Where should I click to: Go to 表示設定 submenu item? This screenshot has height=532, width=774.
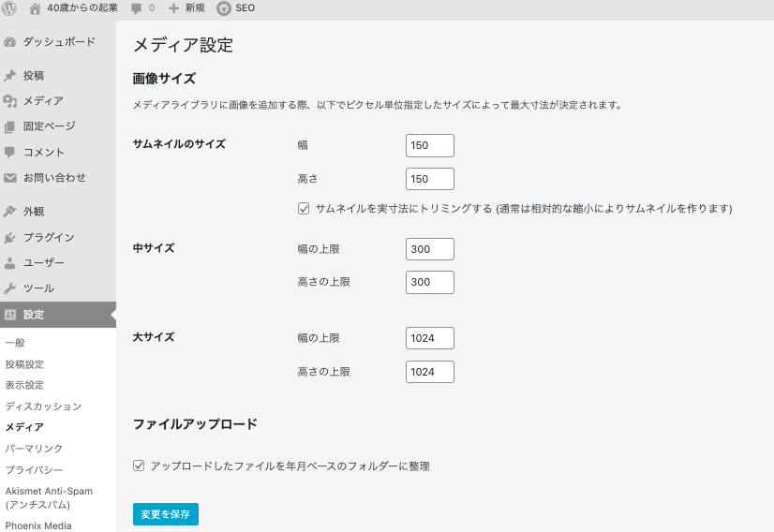(x=24, y=385)
